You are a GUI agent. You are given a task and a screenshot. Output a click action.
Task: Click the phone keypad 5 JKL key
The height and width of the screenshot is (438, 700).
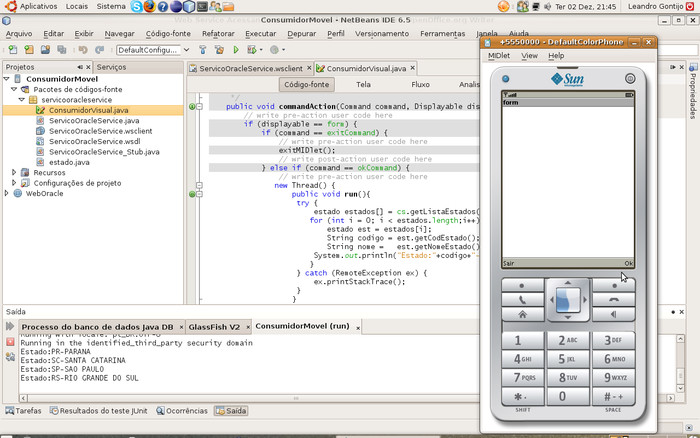click(568, 359)
